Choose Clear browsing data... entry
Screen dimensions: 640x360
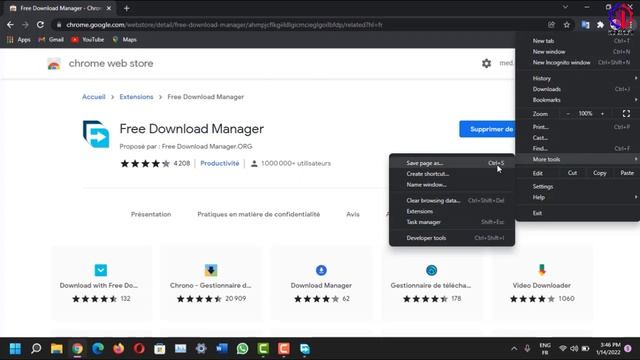452,200
